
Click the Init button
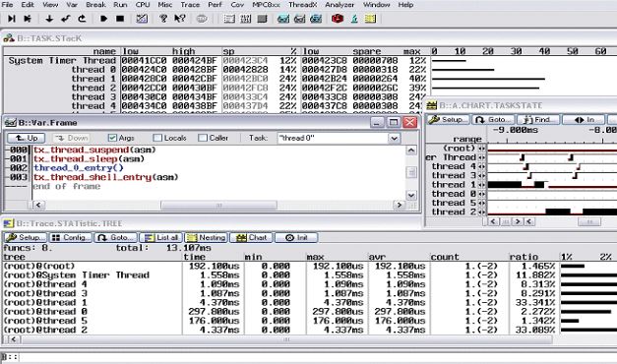296,238
